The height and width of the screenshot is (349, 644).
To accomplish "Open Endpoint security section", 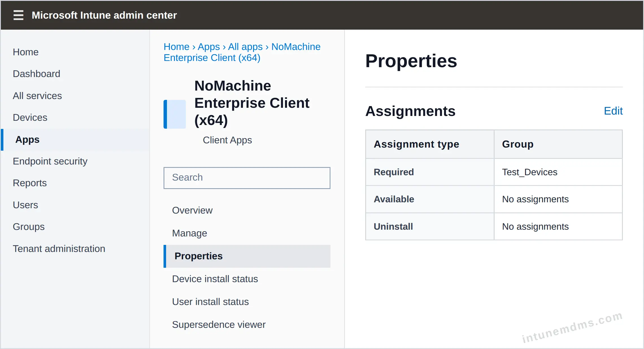I will [50, 161].
